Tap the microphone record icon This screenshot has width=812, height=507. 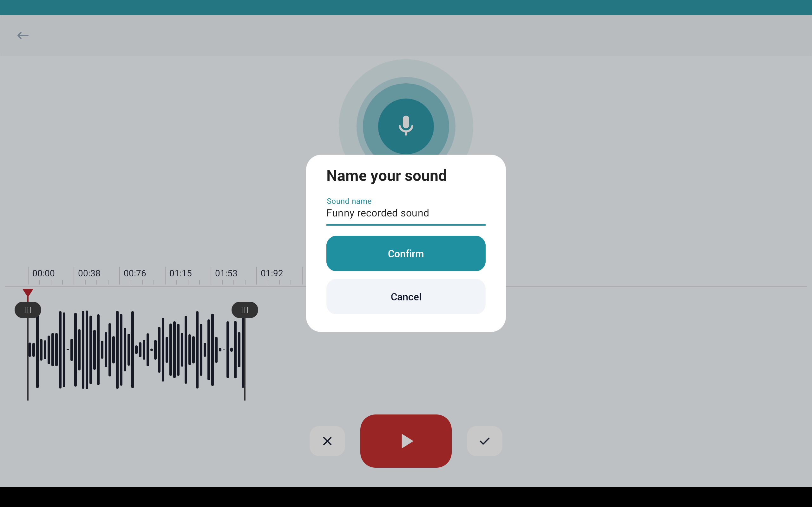406,126
